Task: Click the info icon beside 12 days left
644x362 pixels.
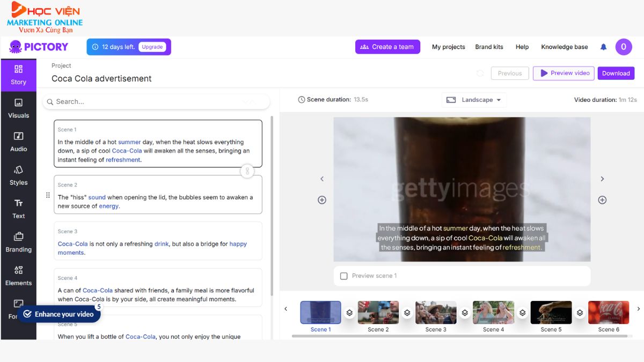Action: click(95, 47)
